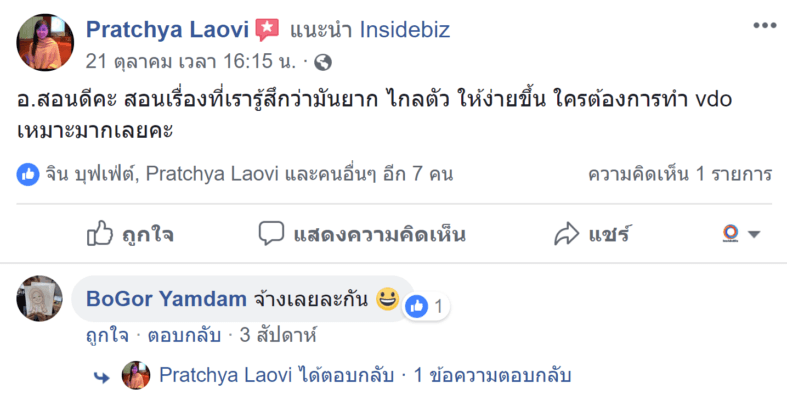Click the public globe privacy icon
This screenshot has width=787, height=400.
[323, 62]
